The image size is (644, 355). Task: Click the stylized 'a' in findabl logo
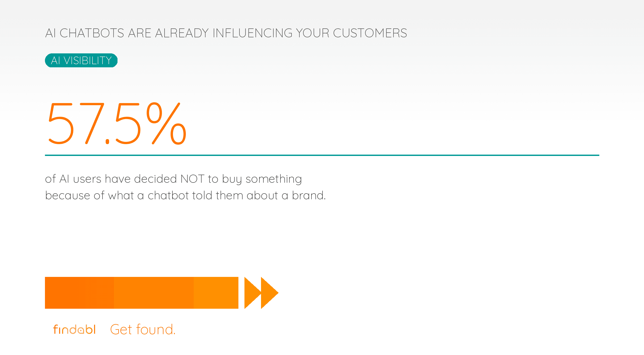point(81,330)
